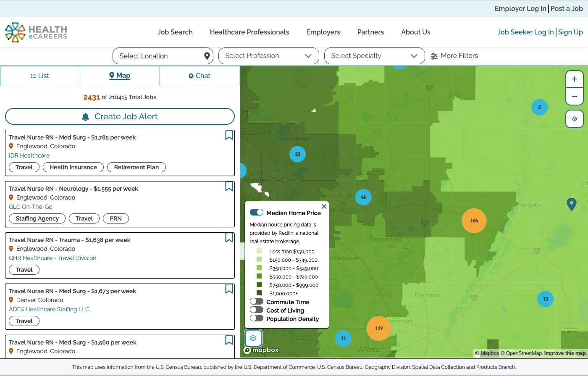The height and width of the screenshot is (376, 588).
Task: Switch to the Chat tab
Action: (199, 76)
